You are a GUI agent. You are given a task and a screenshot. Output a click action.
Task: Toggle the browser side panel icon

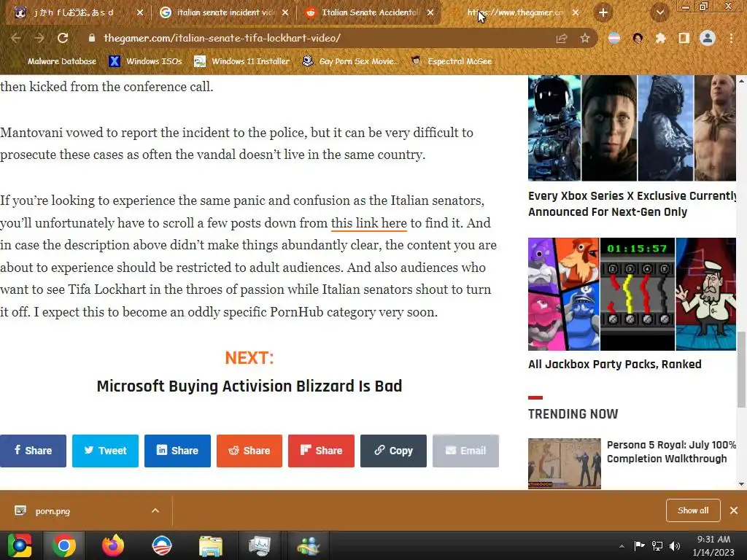point(684,38)
